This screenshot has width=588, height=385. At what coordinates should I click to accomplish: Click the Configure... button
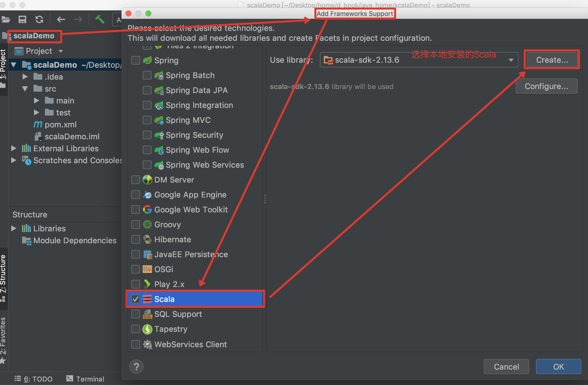546,86
